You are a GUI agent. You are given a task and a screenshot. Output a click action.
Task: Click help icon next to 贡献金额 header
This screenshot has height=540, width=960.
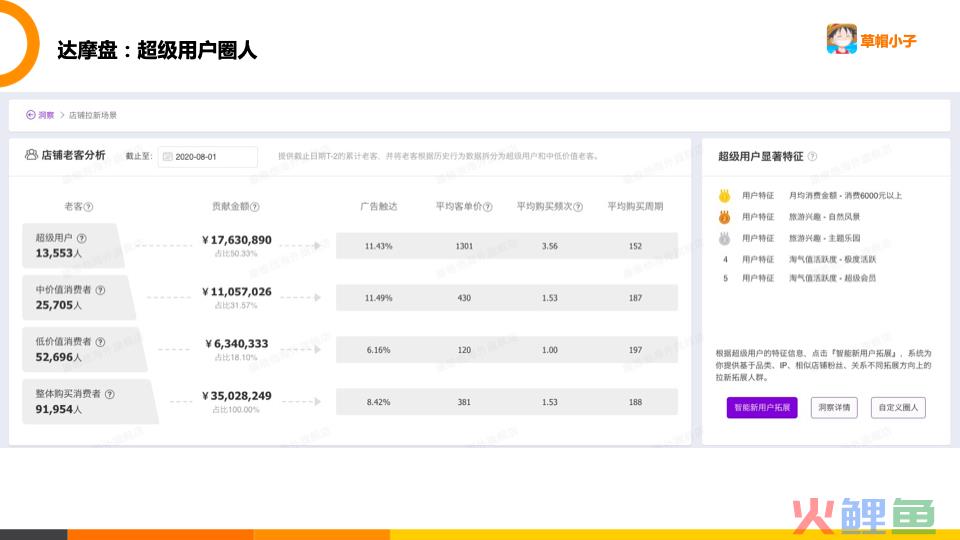point(255,207)
